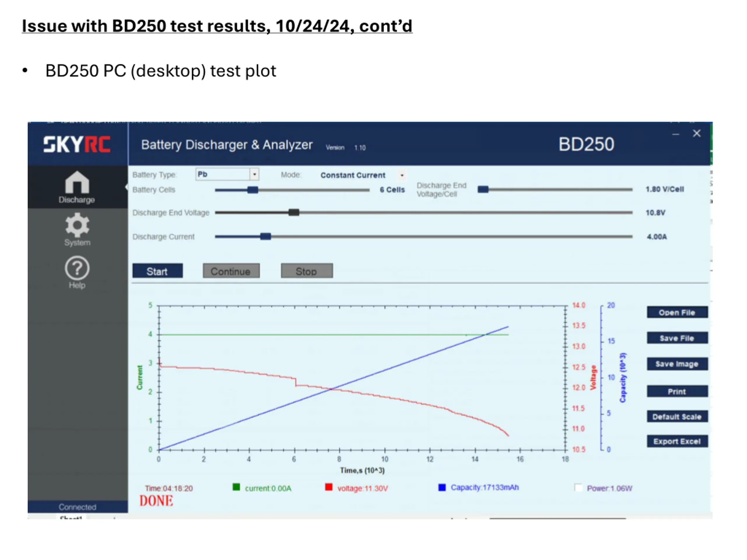747x560 pixels.
Task: Adjust the Discharge End Voltage slider handle
Action: pos(294,212)
